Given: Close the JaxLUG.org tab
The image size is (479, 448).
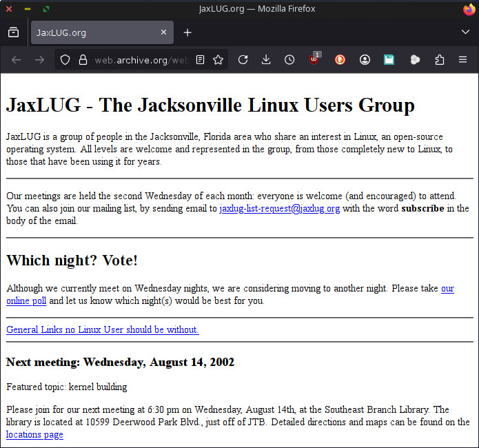Looking at the screenshot, I should 164,32.
